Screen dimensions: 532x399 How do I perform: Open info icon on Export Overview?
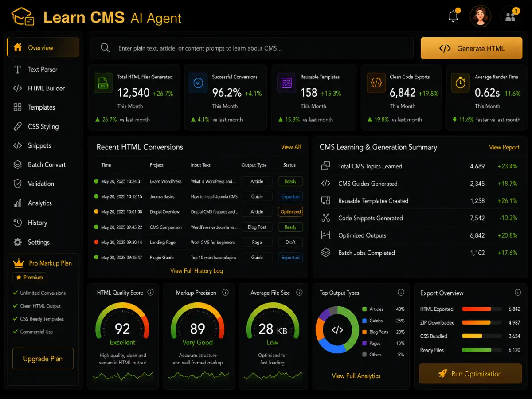[x=518, y=293]
